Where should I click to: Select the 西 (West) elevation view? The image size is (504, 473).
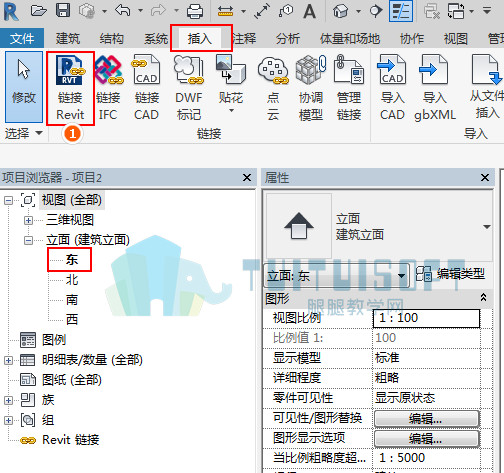click(72, 319)
